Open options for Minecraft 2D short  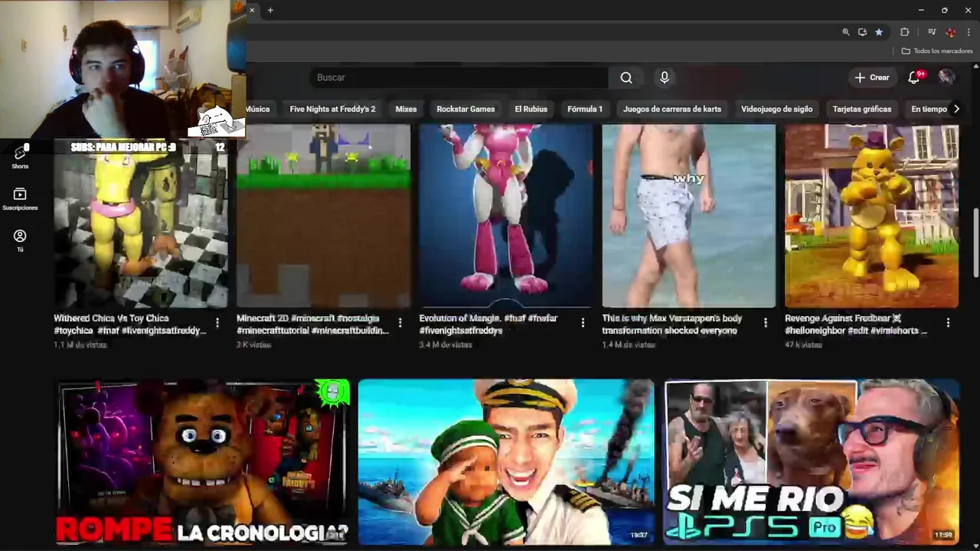coord(400,324)
